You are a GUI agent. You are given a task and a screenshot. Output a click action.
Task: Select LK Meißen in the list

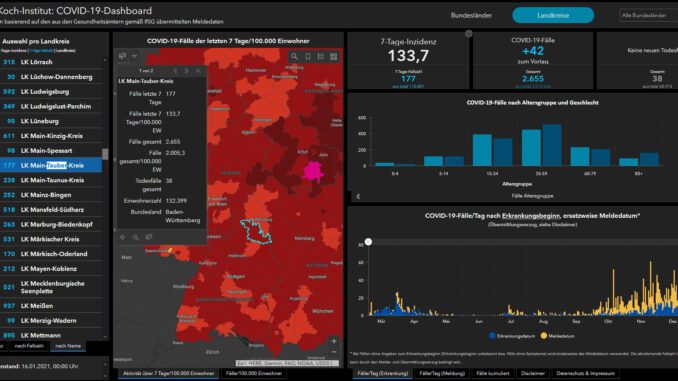pyautogui.click(x=51, y=306)
